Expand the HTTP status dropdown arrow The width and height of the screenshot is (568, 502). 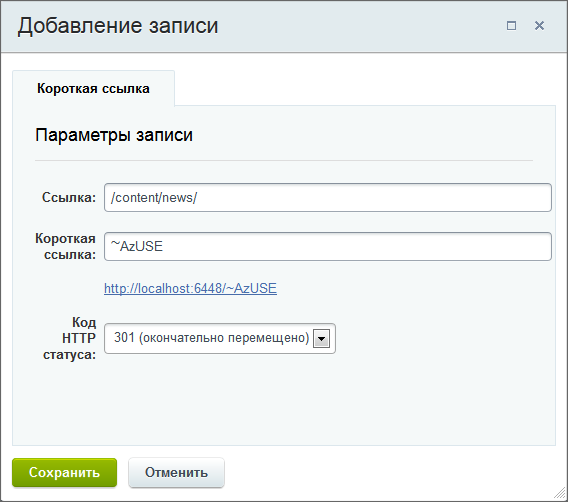[x=321, y=339]
